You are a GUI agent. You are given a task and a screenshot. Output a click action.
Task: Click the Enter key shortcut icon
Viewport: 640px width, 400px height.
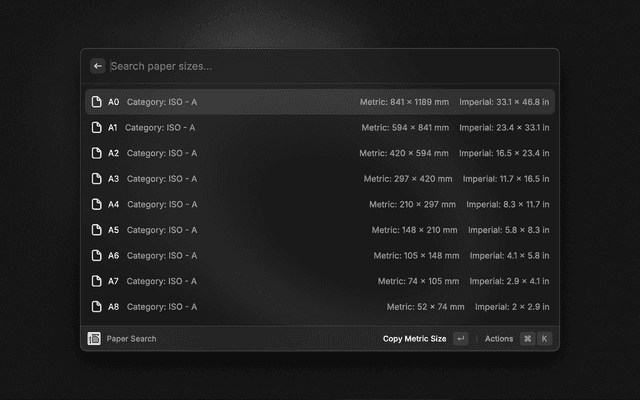point(460,339)
